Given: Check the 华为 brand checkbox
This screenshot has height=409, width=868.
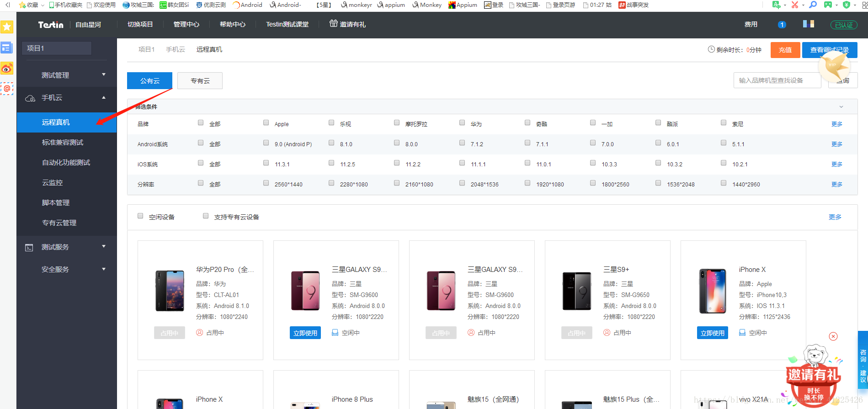Looking at the screenshot, I should tap(462, 122).
